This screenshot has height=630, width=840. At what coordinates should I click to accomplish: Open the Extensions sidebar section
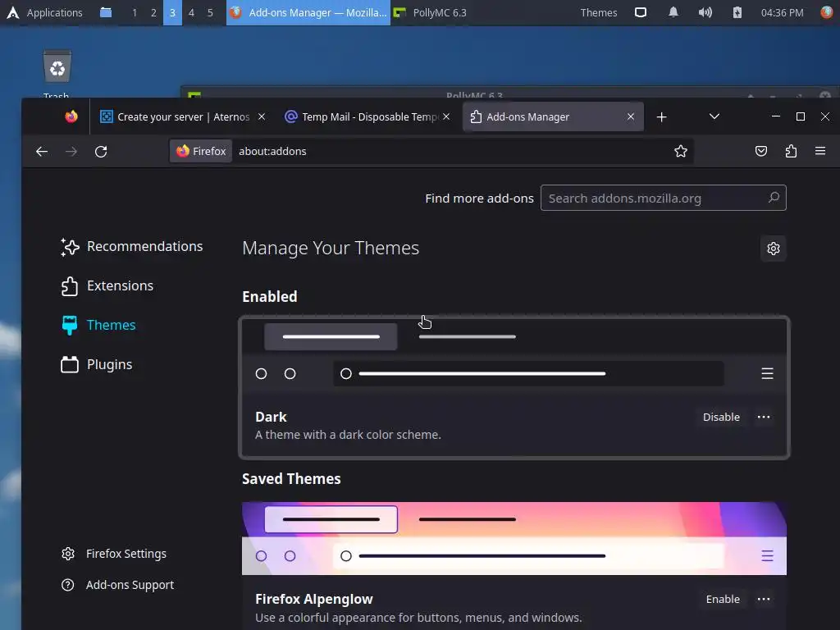click(x=107, y=286)
